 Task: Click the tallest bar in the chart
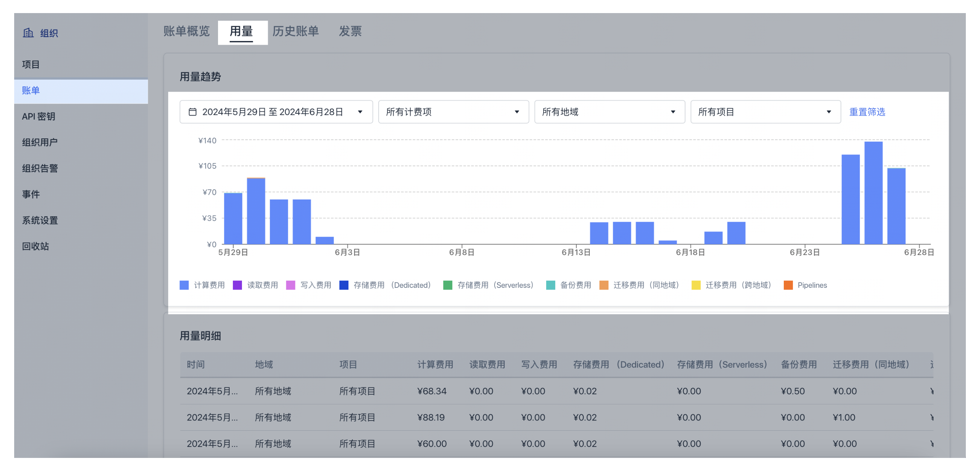click(x=874, y=193)
